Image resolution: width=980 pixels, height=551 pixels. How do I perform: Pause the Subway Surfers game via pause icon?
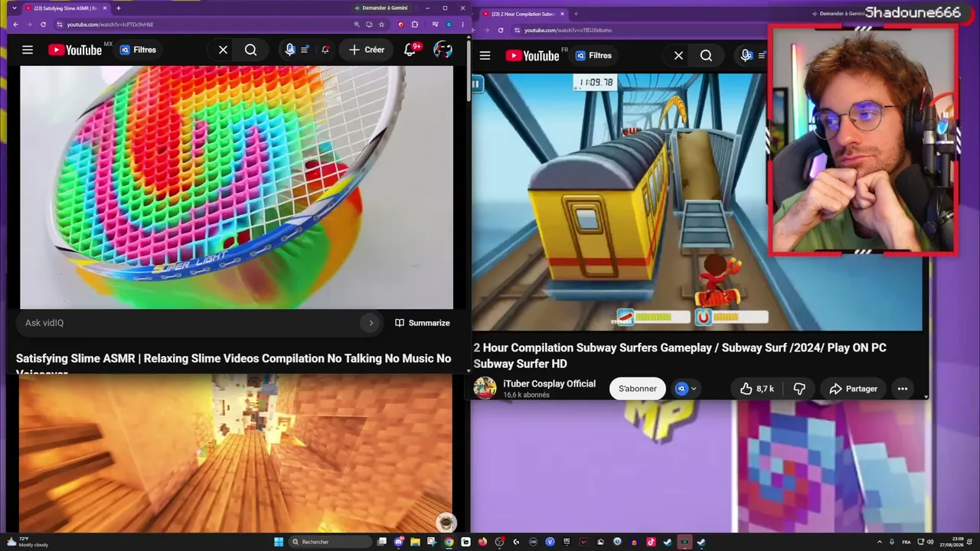pyautogui.click(x=476, y=83)
